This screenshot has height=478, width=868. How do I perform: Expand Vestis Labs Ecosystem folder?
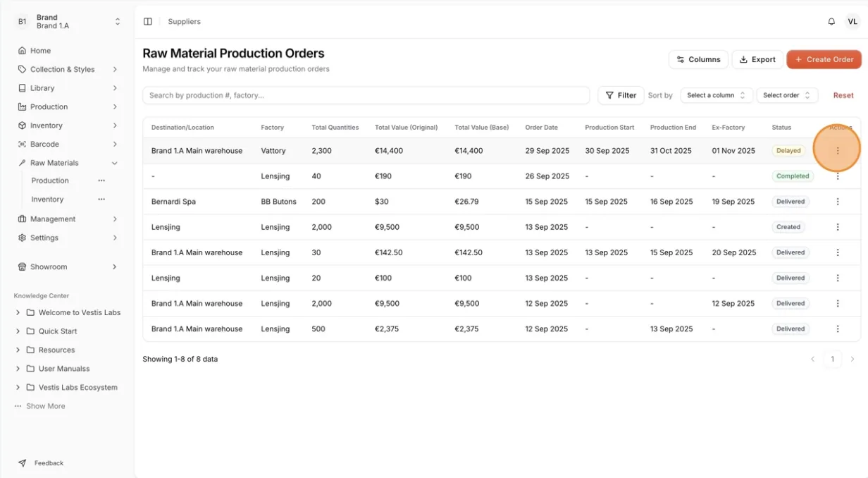(x=18, y=387)
